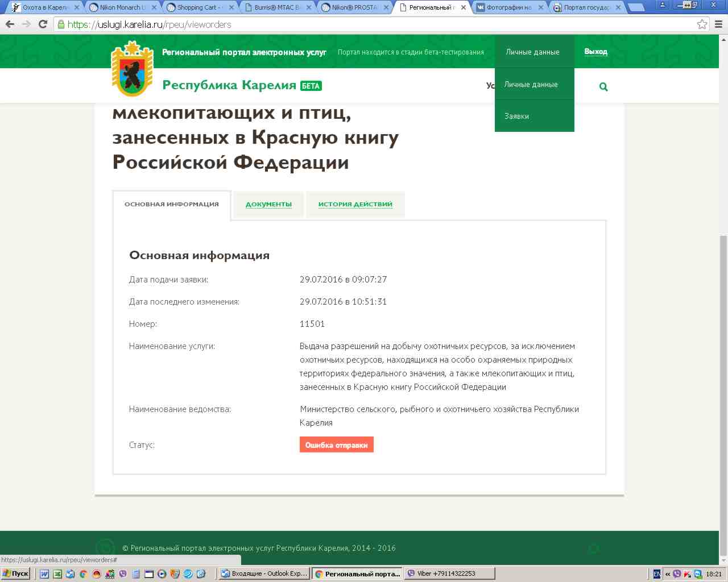The height and width of the screenshot is (582, 728).
Task: Launch Excel from the quick launch bar
Action: pyautogui.click(x=57, y=574)
